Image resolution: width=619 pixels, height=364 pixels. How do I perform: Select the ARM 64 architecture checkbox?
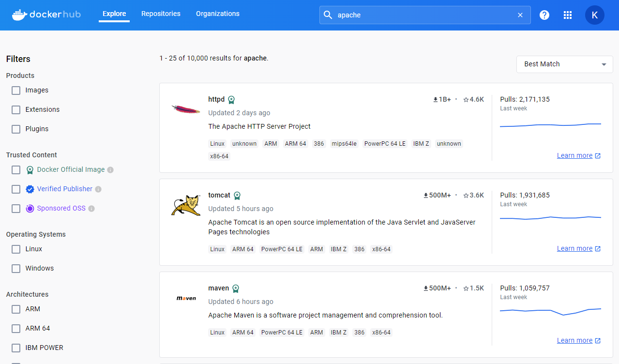16,329
